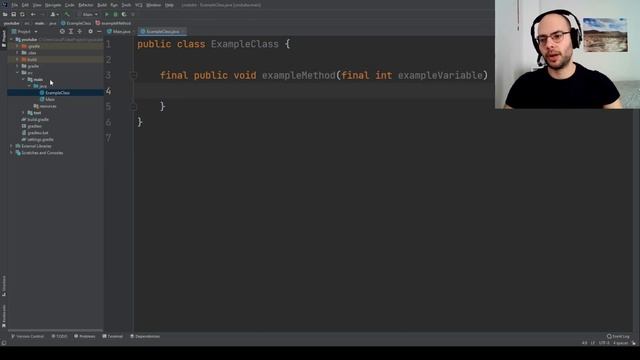Navigate back with the toolbar arrow
The image size is (640, 360).
33,14
